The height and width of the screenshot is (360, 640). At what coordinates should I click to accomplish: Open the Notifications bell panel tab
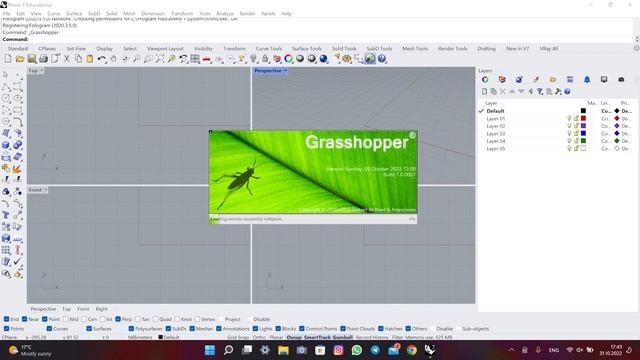point(587,79)
